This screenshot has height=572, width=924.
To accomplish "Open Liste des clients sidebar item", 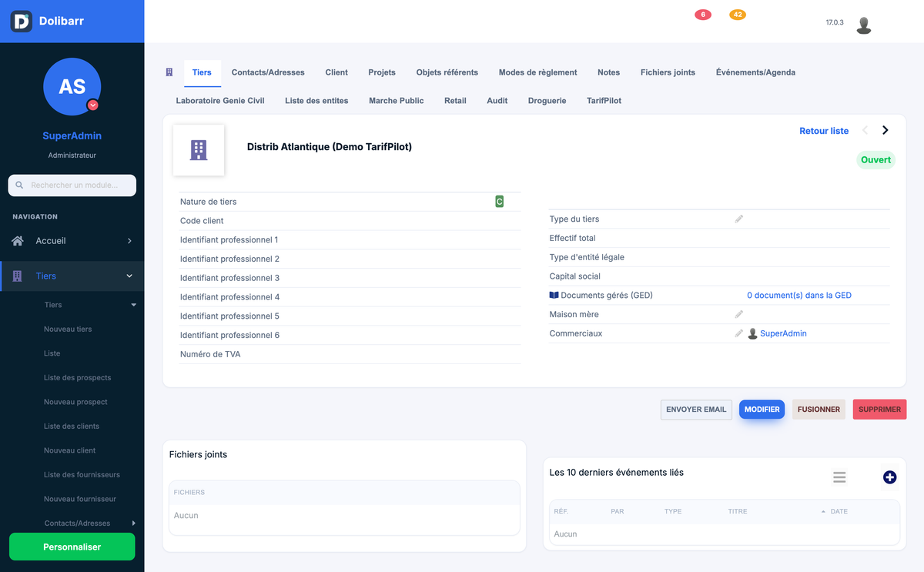I will [x=72, y=426].
